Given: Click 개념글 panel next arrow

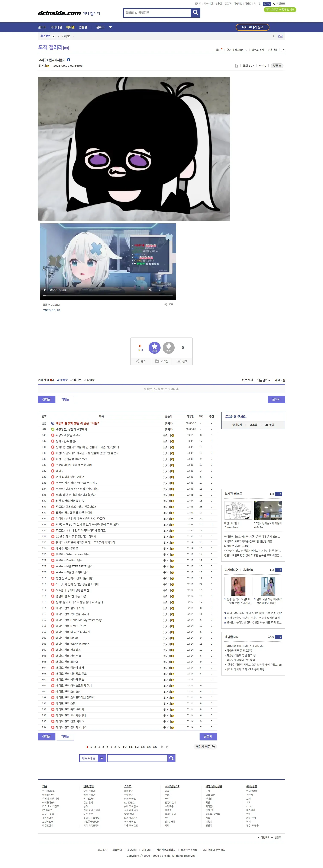Looking at the screenshot, I should click(x=281, y=637).
